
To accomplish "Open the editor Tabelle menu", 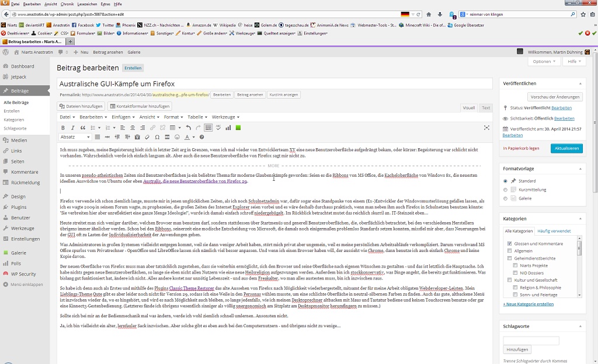I will click(197, 117).
